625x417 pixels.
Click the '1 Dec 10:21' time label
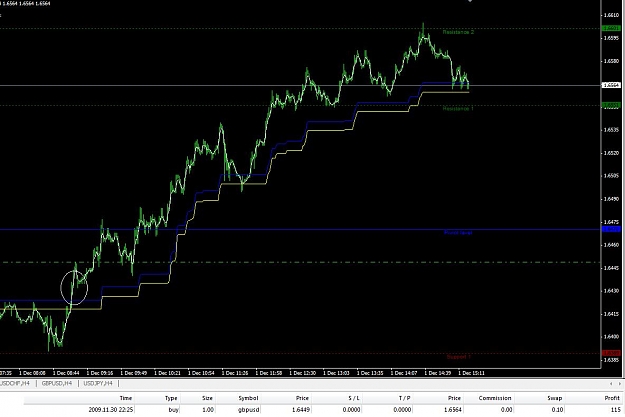pos(167,373)
